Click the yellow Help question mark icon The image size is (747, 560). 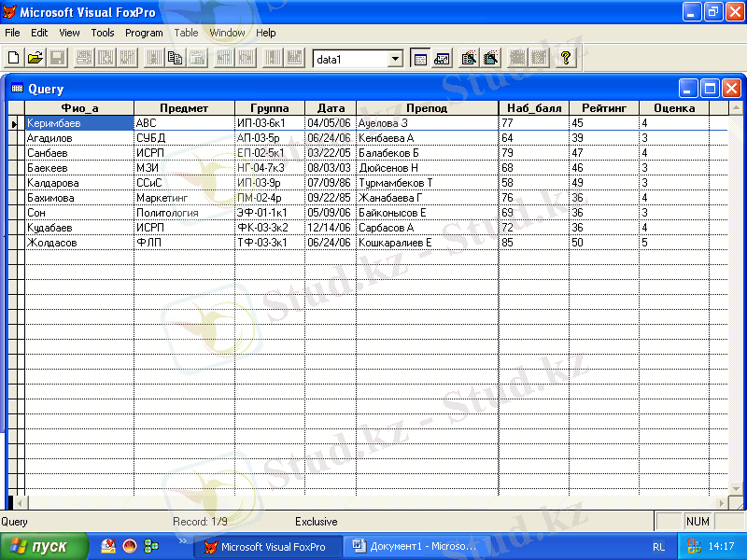click(565, 58)
